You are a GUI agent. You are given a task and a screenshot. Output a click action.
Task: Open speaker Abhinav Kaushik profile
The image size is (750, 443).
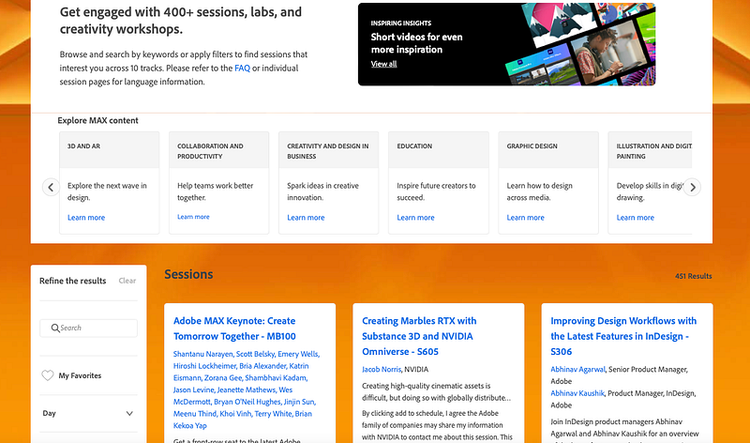tap(577, 393)
